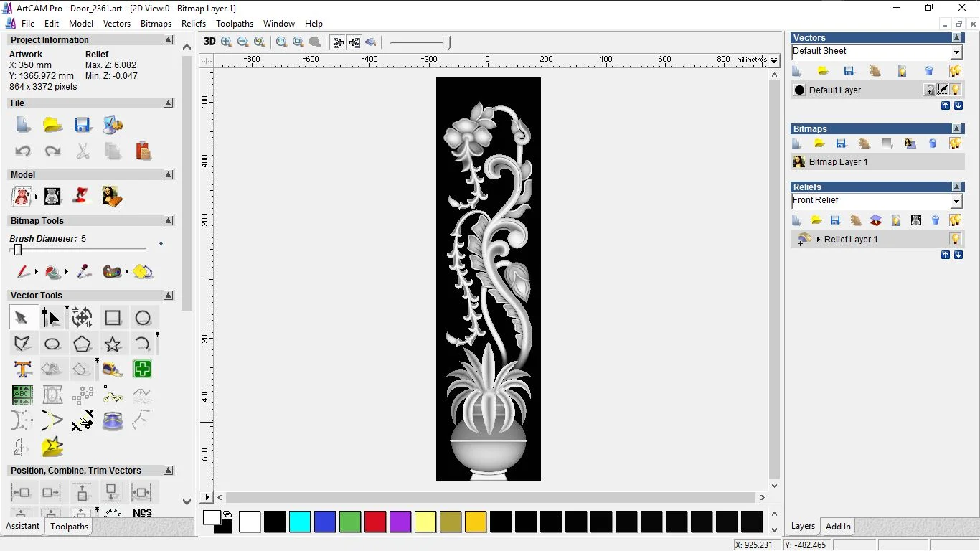The height and width of the screenshot is (551, 980).
Task: Open the Add In tab
Action: point(838,527)
